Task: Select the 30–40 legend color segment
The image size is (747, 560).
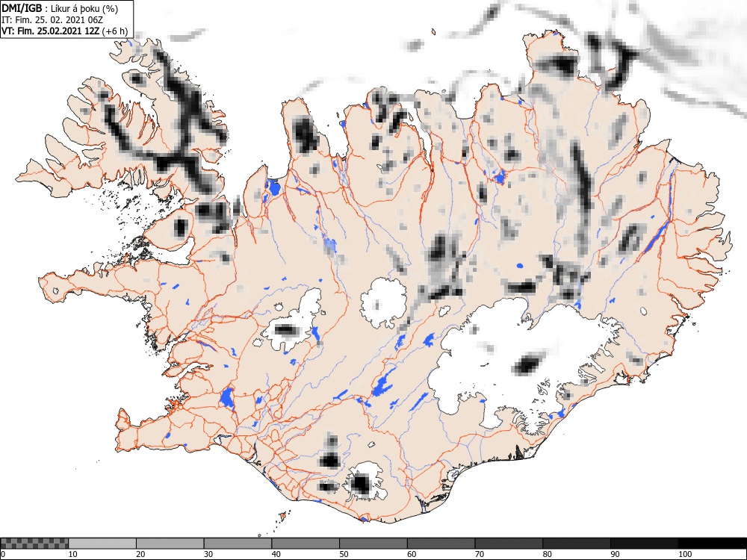Action: coord(238,544)
